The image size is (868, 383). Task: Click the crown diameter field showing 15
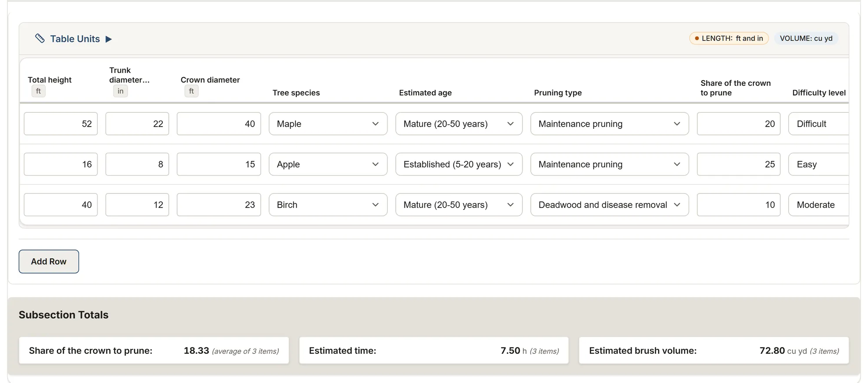(219, 164)
